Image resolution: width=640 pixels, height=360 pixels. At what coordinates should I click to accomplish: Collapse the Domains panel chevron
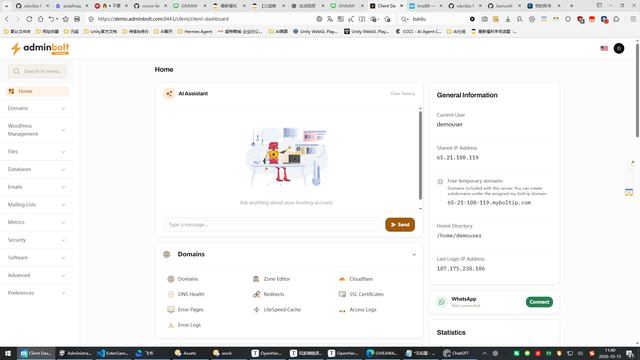coord(414,255)
